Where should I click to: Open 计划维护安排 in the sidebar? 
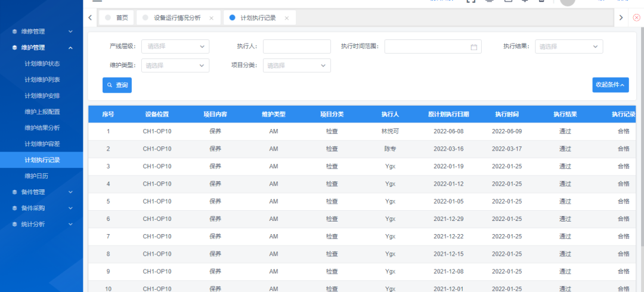(42, 96)
